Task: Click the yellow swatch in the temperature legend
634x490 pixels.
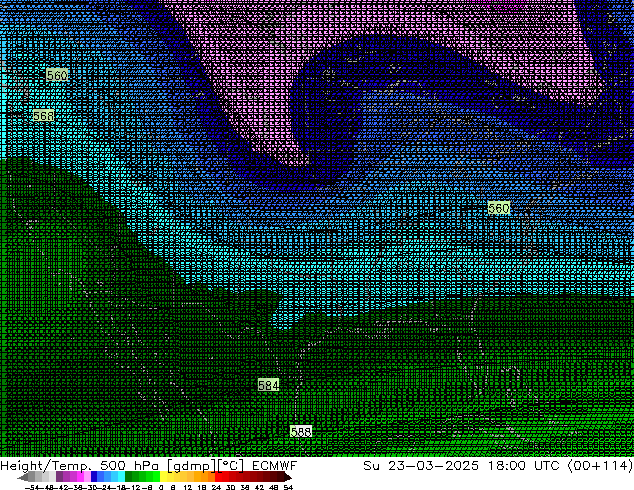Action: coord(163,476)
